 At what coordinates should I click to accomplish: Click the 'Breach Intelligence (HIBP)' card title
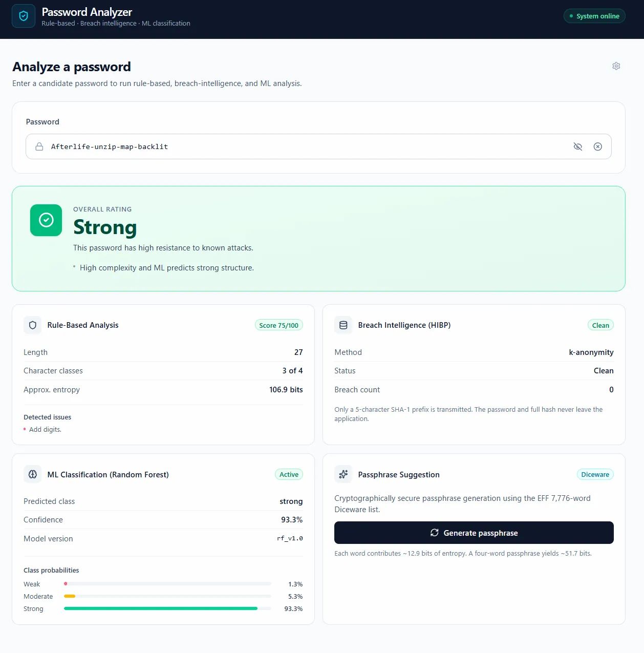[x=404, y=325]
